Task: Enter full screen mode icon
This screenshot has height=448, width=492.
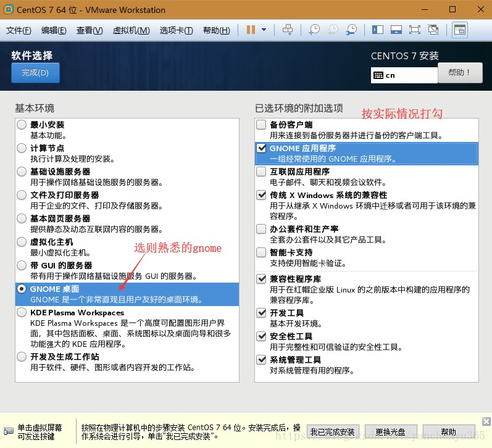Action: point(414,30)
